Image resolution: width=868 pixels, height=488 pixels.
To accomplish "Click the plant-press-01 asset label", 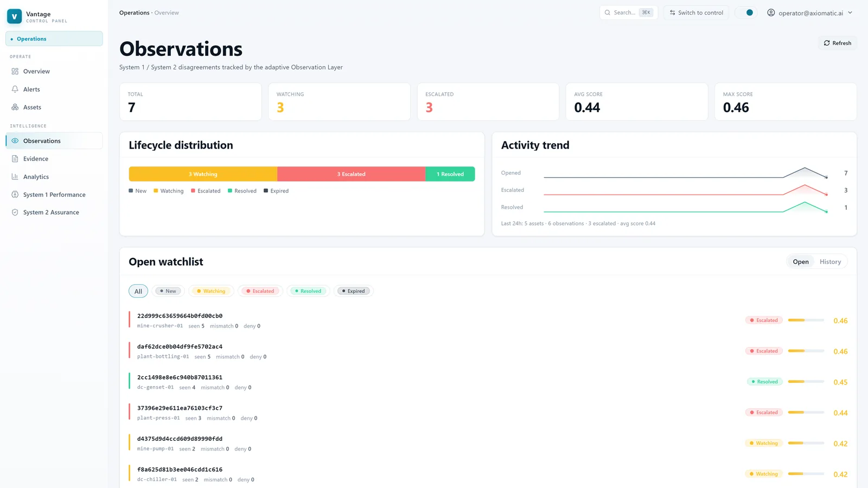I will click(x=158, y=418).
